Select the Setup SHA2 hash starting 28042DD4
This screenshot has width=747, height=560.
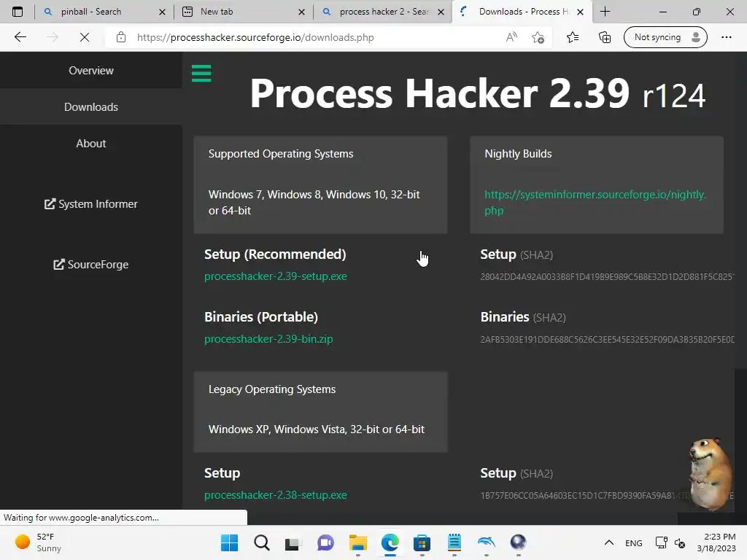(x=608, y=276)
